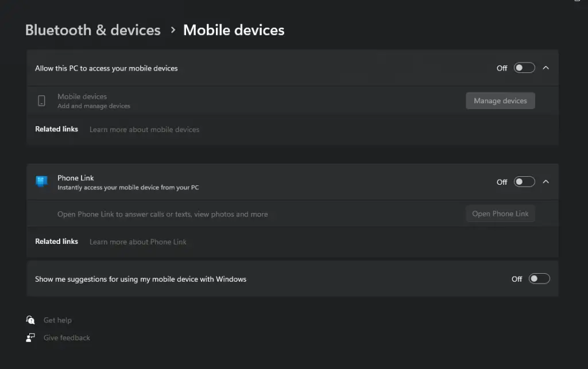Open the Get help link
Viewport: 588px width, 369px height.
click(57, 320)
